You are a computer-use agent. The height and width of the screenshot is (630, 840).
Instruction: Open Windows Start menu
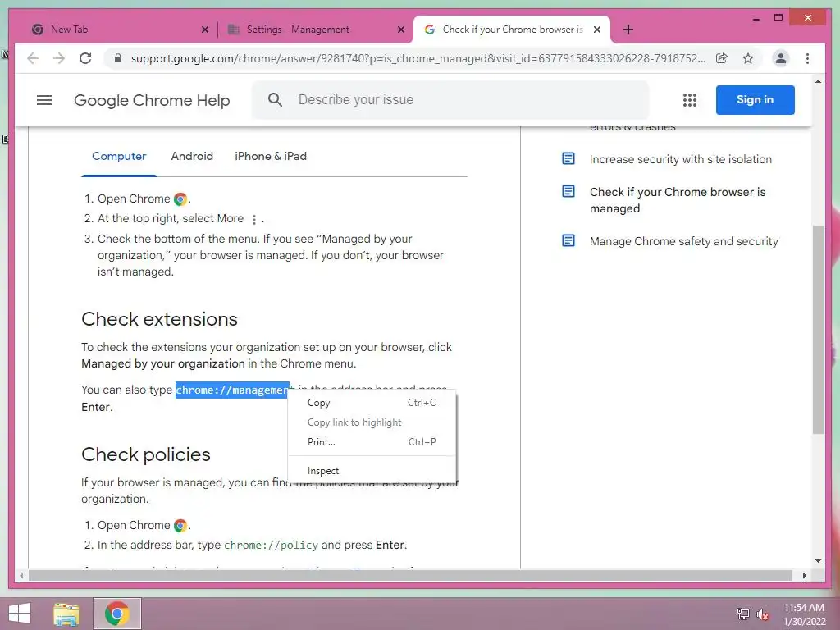[20, 614]
